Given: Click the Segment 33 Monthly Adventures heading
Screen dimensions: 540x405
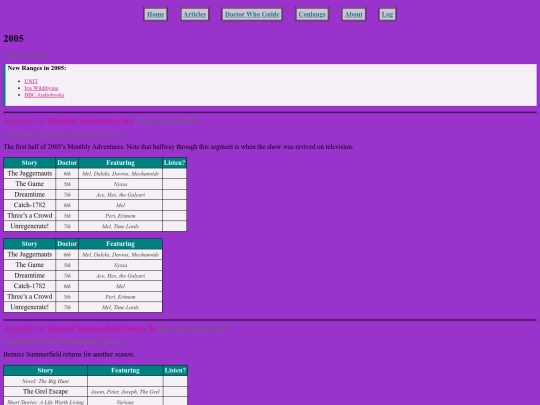Looking at the screenshot, I should pyautogui.click(x=68, y=121).
